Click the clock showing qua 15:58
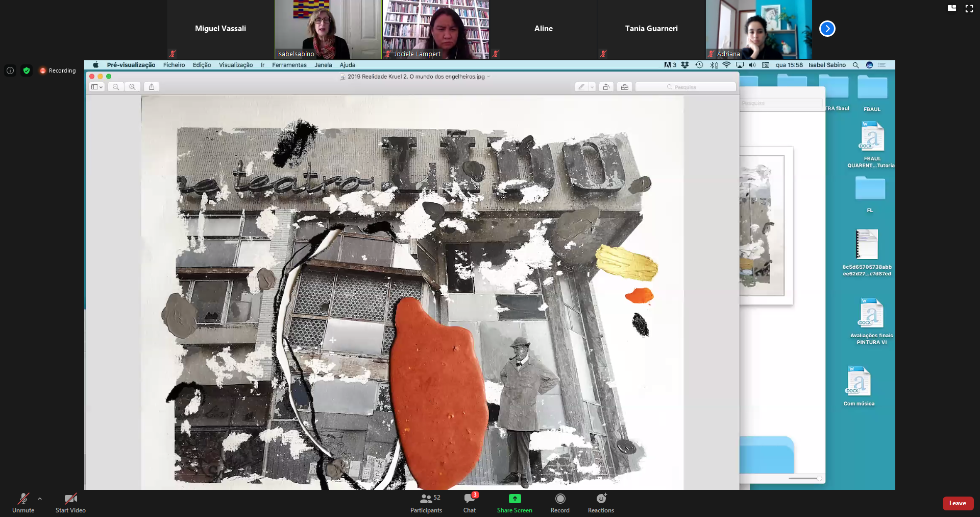Image resolution: width=980 pixels, height=517 pixels. (789, 65)
